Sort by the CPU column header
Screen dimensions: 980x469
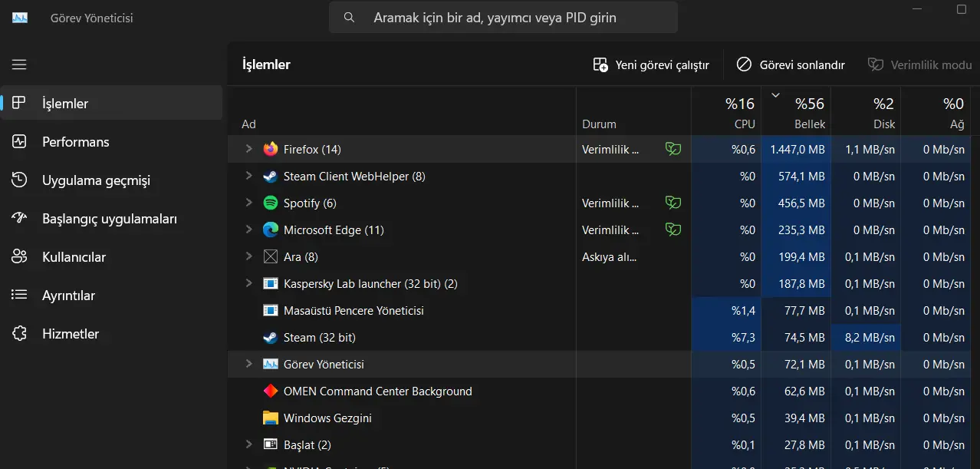tap(726, 111)
